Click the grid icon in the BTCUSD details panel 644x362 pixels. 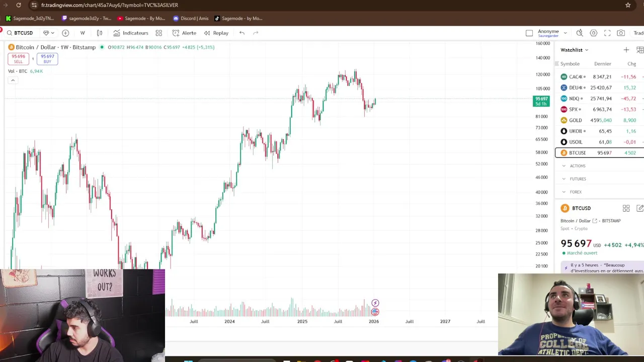click(x=626, y=208)
